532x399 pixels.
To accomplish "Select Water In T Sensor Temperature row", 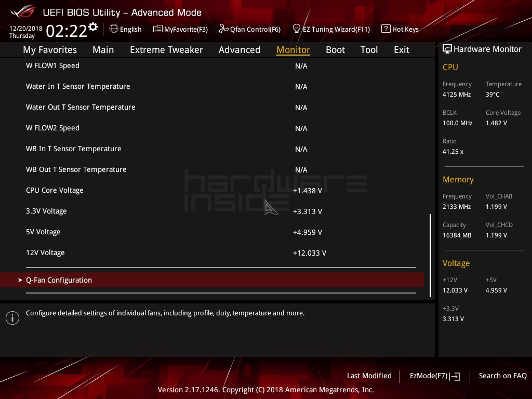I will click(212, 87).
